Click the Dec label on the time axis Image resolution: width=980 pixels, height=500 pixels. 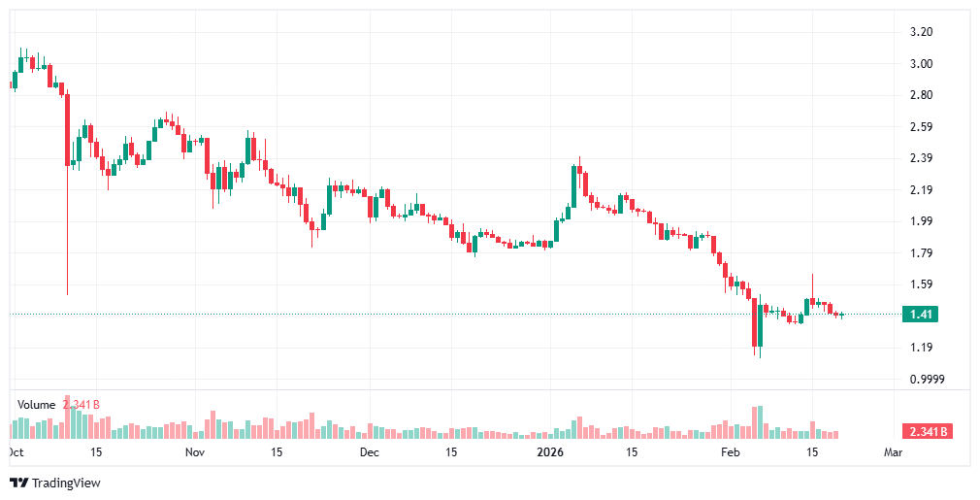point(370,452)
